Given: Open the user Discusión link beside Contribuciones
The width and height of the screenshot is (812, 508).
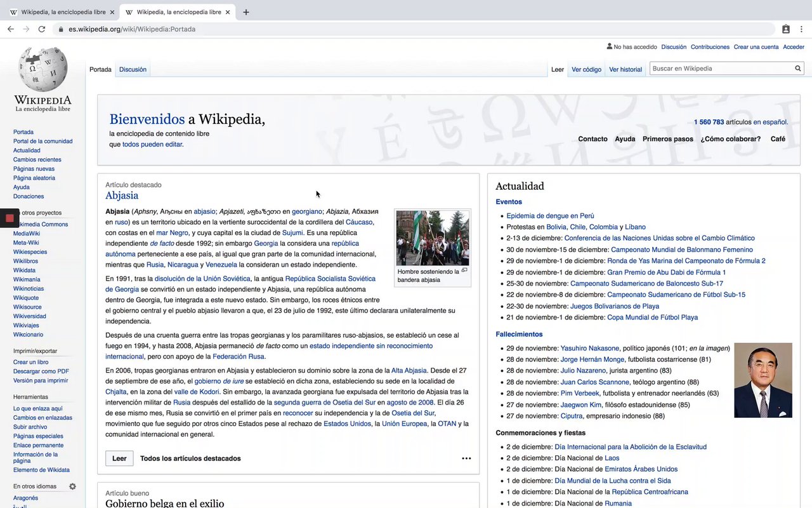Looking at the screenshot, I should 674,47.
